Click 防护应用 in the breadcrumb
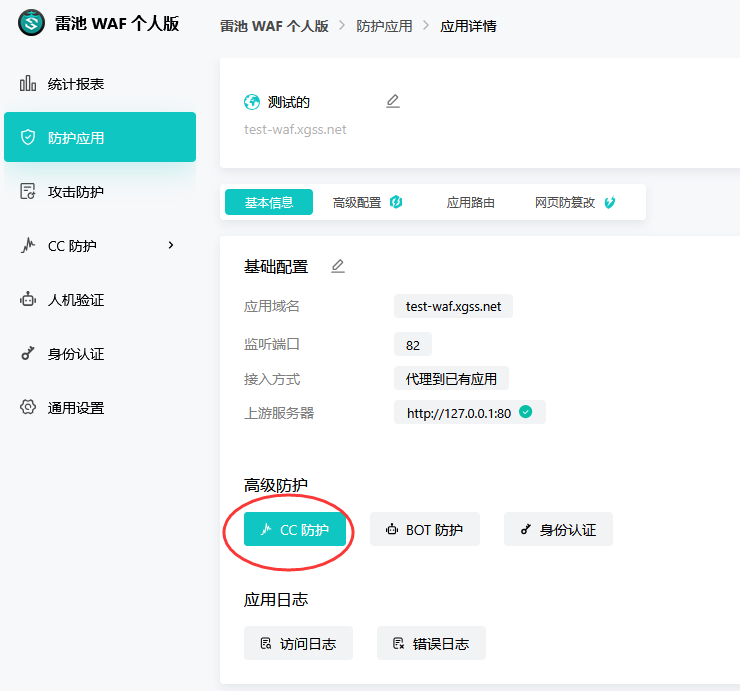Screen dimensions: 740x691 (384, 26)
